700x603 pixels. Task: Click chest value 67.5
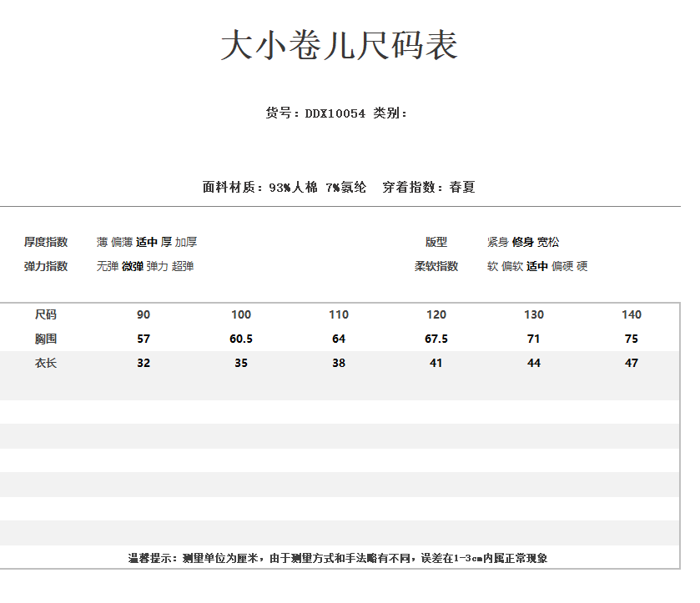pyautogui.click(x=436, y=339)
